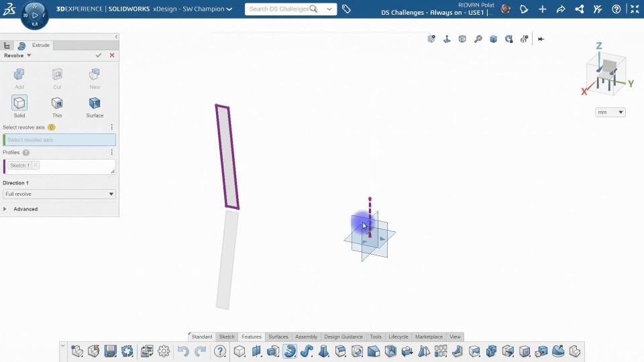Switch to the design tree tab icon
644x362 pixels.
coord(7,46)
